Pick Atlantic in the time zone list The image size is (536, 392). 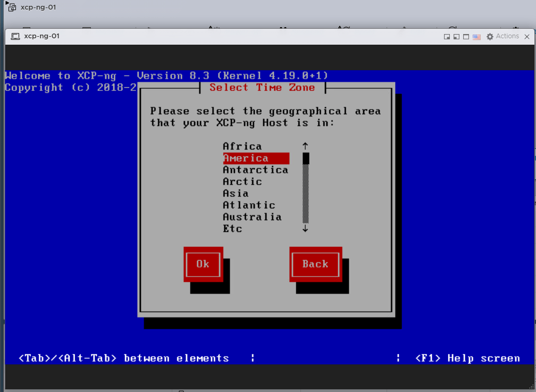(x=249, y=205)
